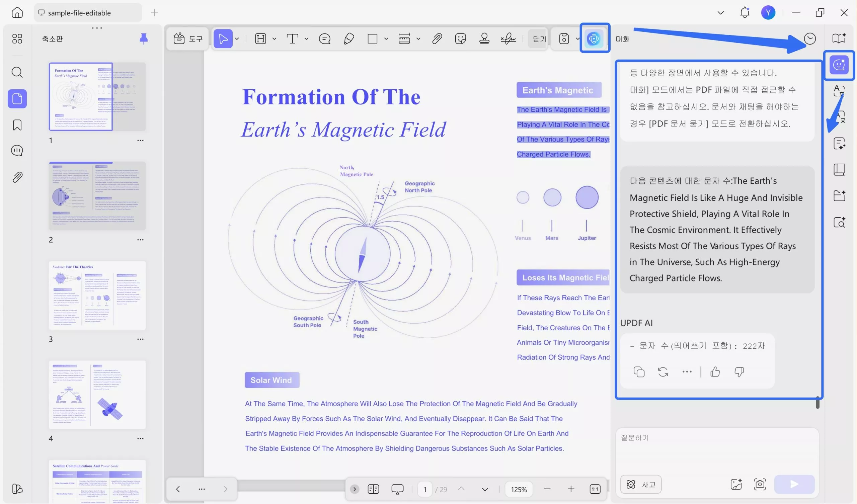Open the sticker tool
This screenshot has height=504, width=857.
(460, 39)
